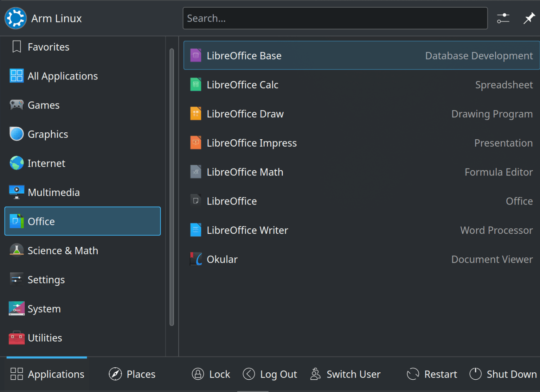
Task: Click the Restart circular arrow icon
Action: [x=413, y=374]
